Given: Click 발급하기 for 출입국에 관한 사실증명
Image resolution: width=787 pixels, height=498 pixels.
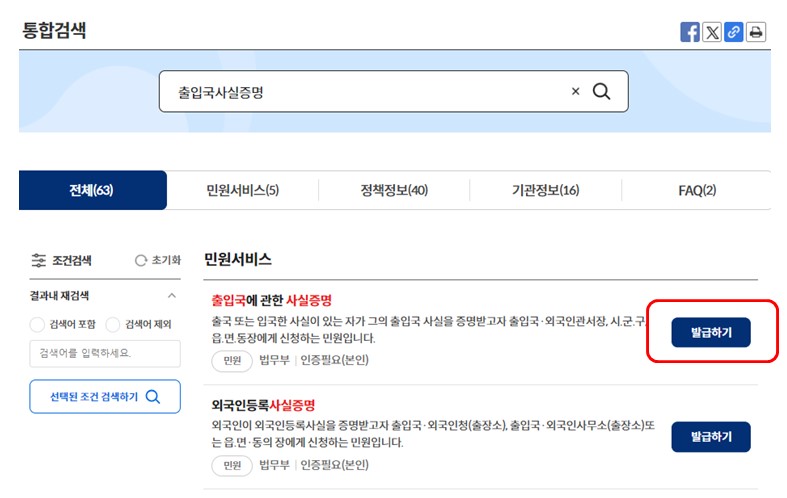Looking at the screenshot, I should click(711, 332).
